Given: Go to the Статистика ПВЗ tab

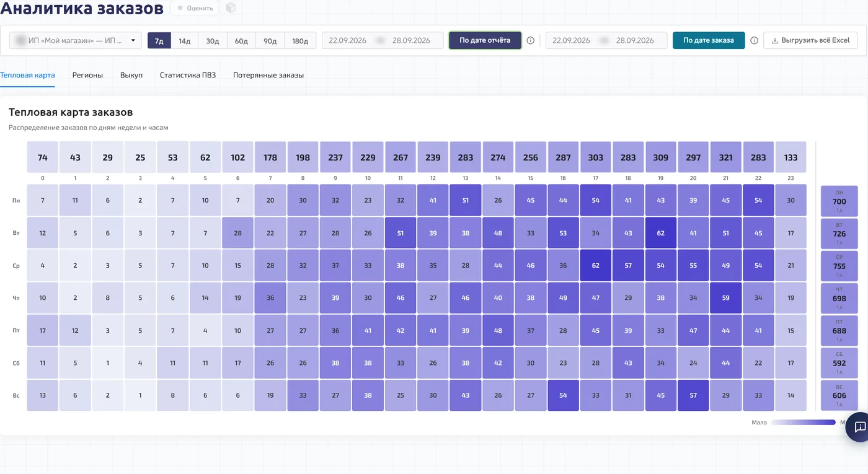Looking at the screenshot, I should (188, 75).
